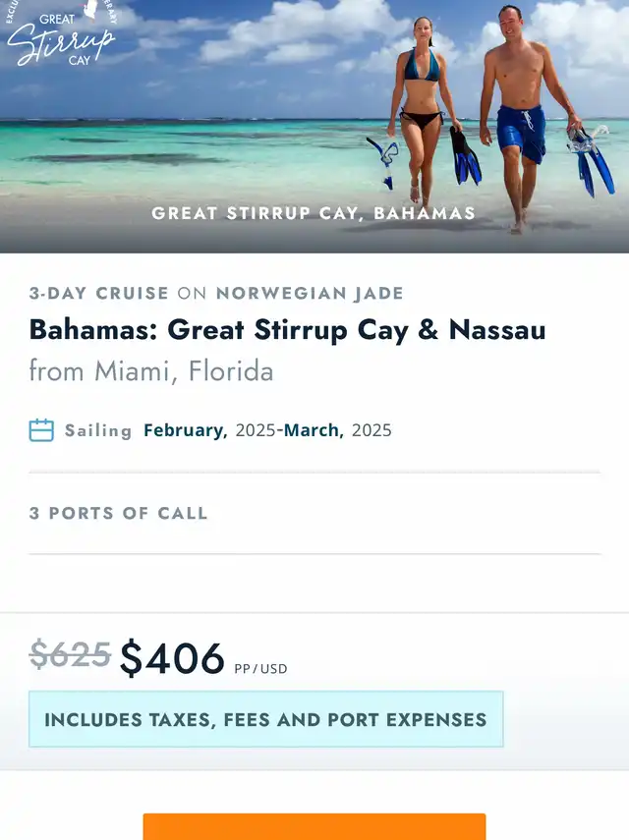Viewport: 629px width, 840px height.
Task: Click the blue swim fins carried by the man
Action: (x=594, y=163)
